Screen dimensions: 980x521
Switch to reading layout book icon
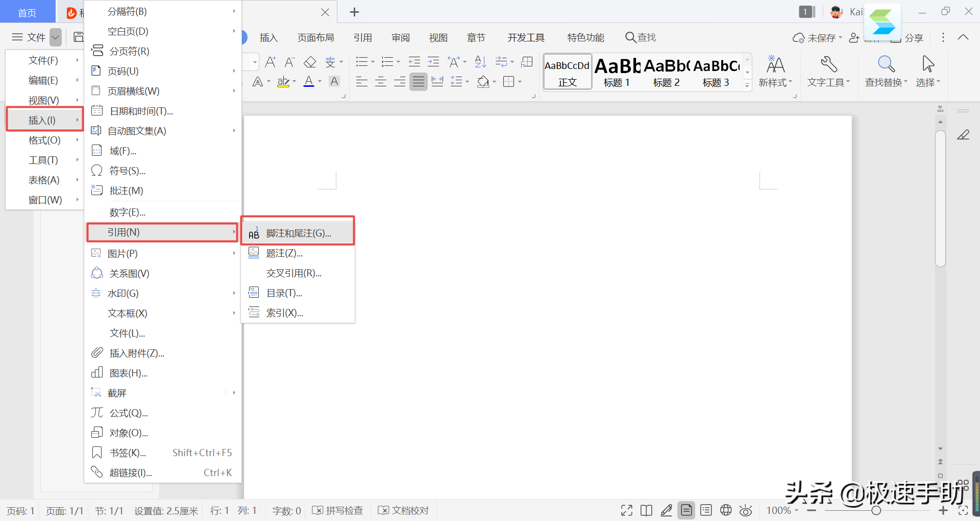pyautogui.click(x=646, y=510)
